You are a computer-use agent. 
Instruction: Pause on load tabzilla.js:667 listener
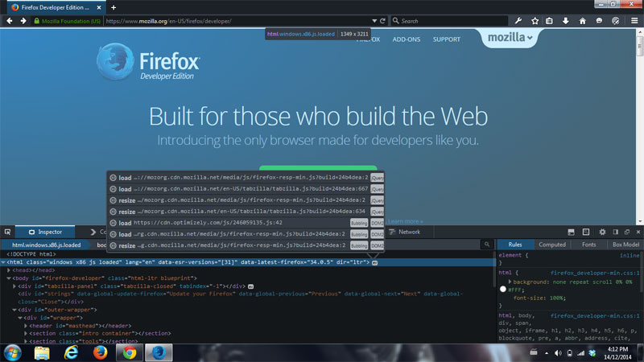tap(113, 189)
